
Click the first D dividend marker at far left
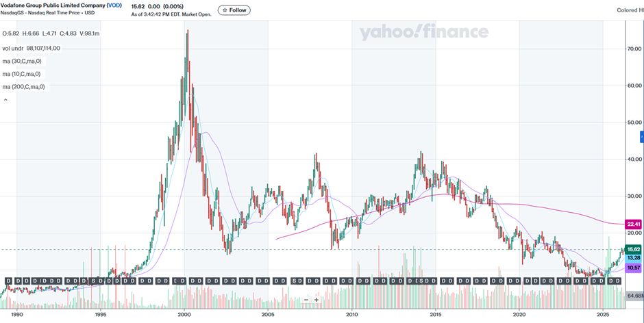tap(8, 281)
